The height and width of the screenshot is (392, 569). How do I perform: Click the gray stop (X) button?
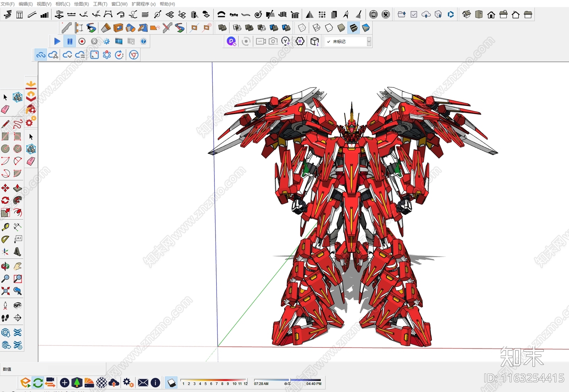tap(94, 41)
